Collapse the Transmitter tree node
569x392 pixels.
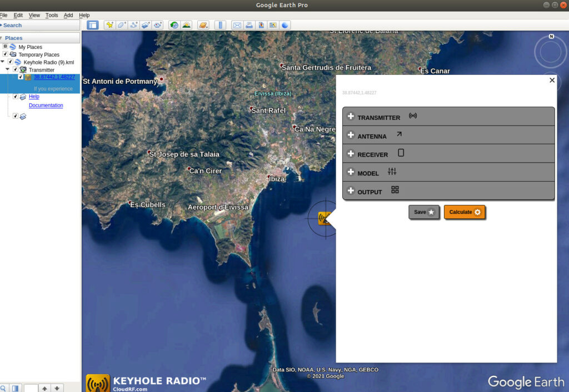[8, 69]
